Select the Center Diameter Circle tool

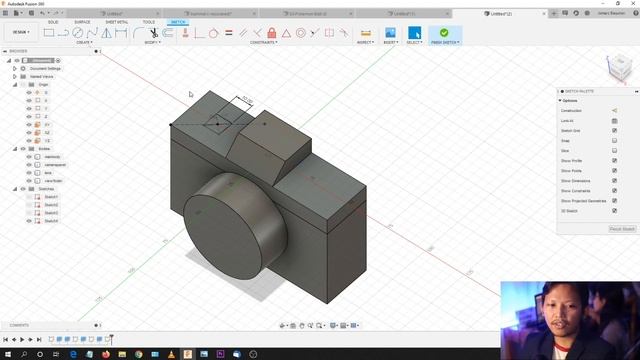[x=78, y=33]
